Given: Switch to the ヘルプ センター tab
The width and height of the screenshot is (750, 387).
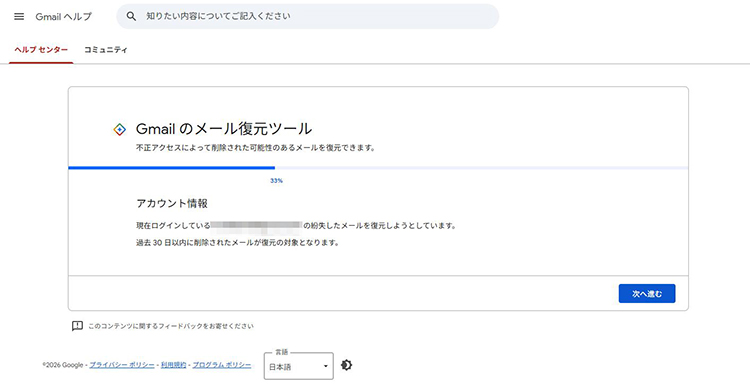Looking at the screenshot, I should coord(41,50).
